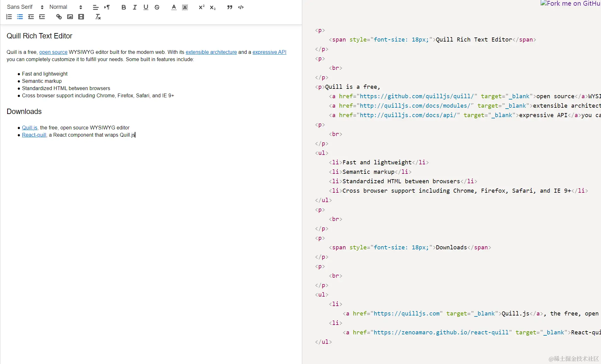Place cursor in 'Quill Rich Text Editor' heading
601x364 pixels.
pos(39,36)
